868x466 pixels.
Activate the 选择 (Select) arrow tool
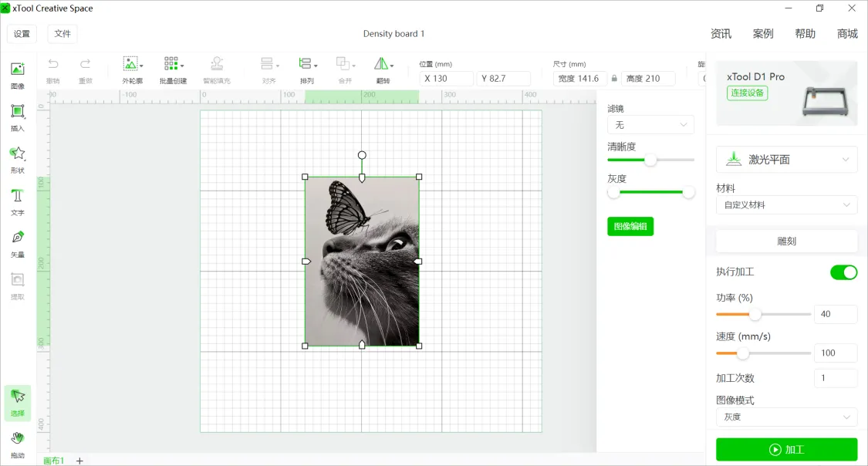[x=18, y=403]
